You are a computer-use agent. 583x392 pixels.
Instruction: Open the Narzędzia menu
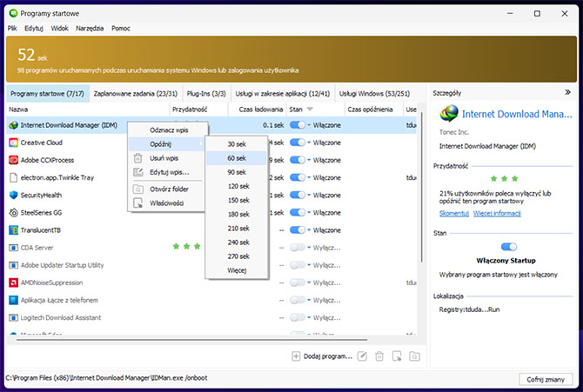pos(90,28)
